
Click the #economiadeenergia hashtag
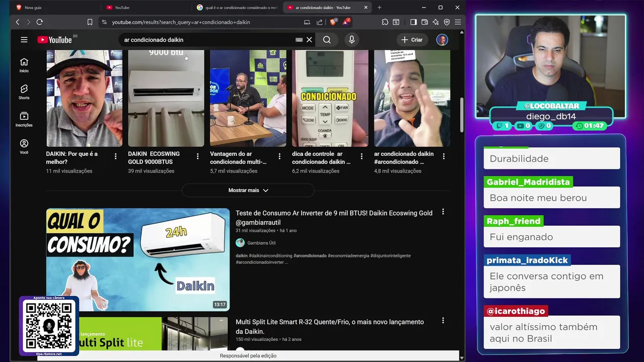[x=348, y=255]
